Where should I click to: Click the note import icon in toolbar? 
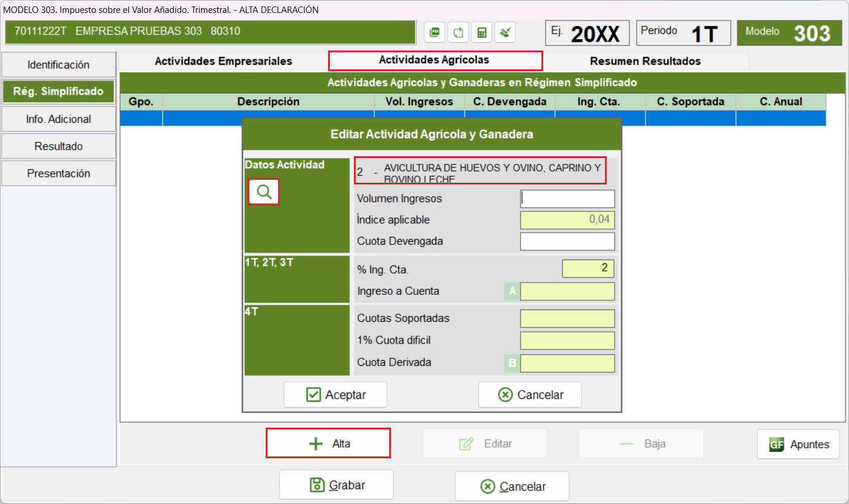[458, 32]
